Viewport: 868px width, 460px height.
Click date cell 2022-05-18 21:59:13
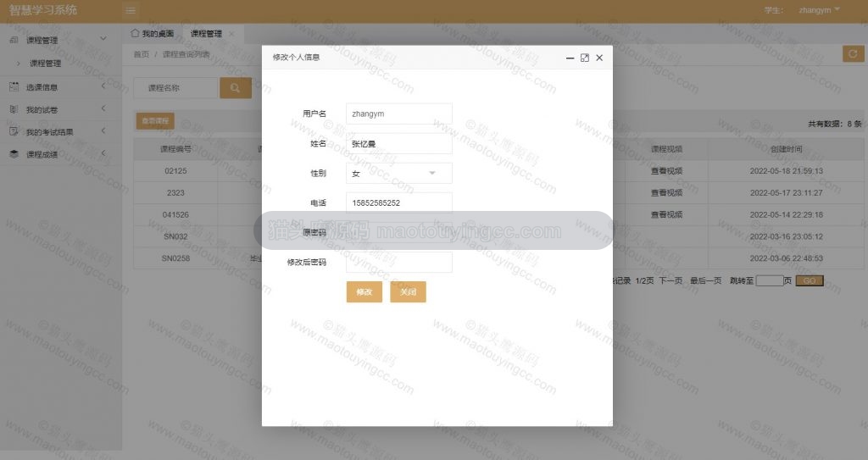pyautogui.click(x=786, y=171)
